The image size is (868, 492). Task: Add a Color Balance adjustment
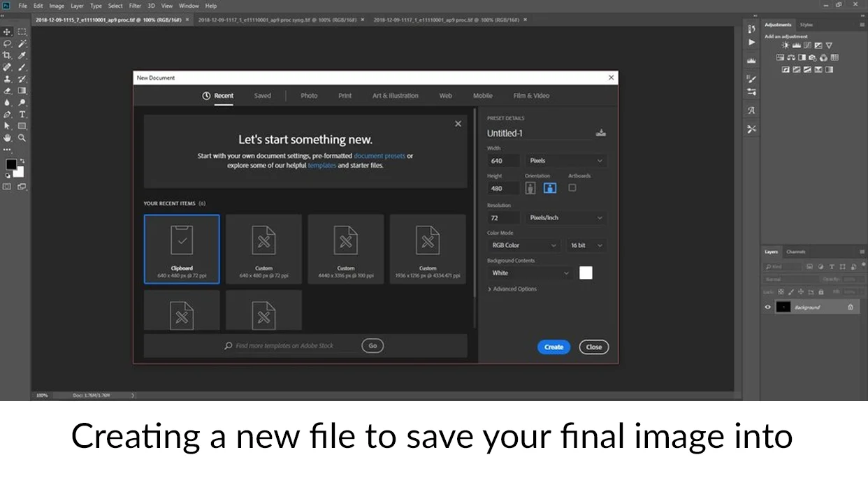tap(791, 57)
